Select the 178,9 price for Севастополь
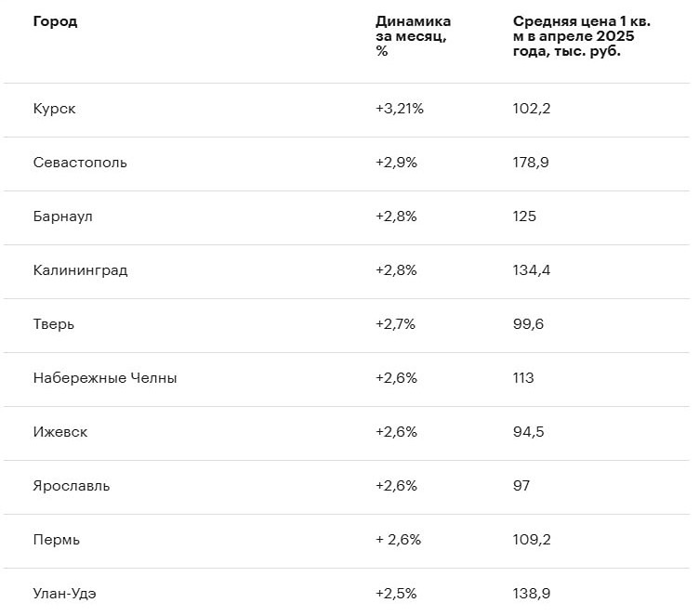699x616 pixels. pyautogui.click(x=531, y=163)
